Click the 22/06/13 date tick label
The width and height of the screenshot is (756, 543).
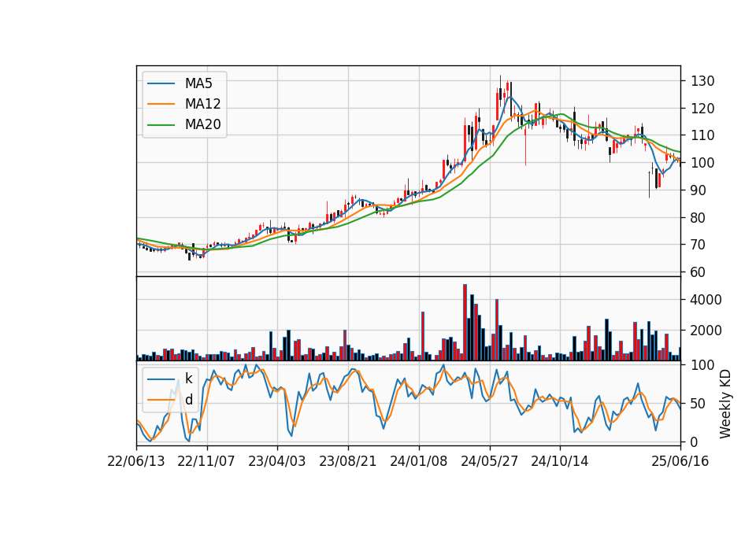[x=136, y=461]
